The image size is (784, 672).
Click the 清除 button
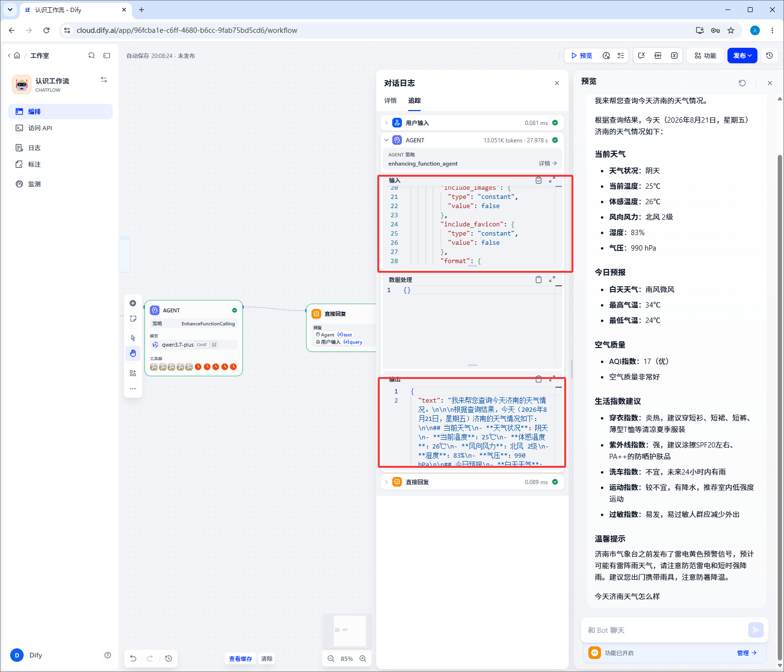click(x=267, y=658)
